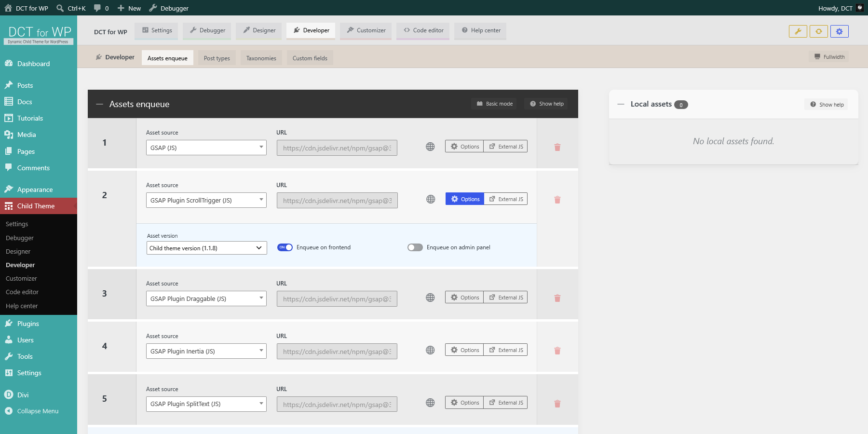This screenshot has width=868, height=434.
Task: Delete the Inertia asset row
Action: [x=557, y=351]
